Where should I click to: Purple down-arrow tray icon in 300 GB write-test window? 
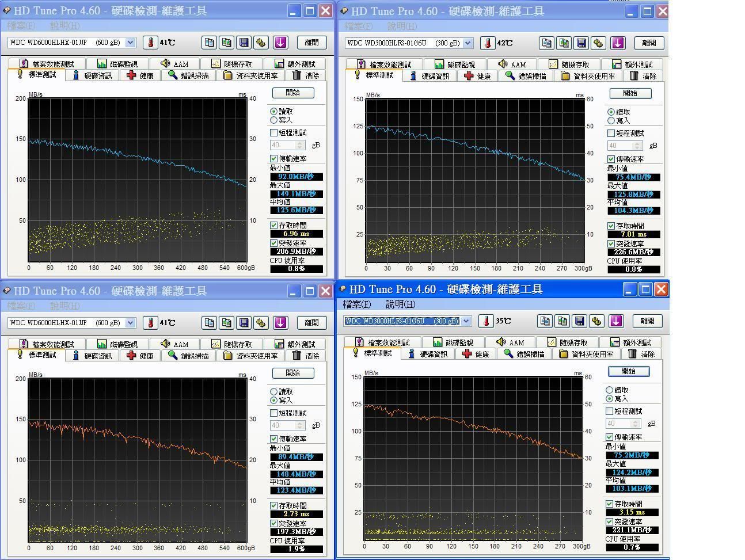(616, 321)
